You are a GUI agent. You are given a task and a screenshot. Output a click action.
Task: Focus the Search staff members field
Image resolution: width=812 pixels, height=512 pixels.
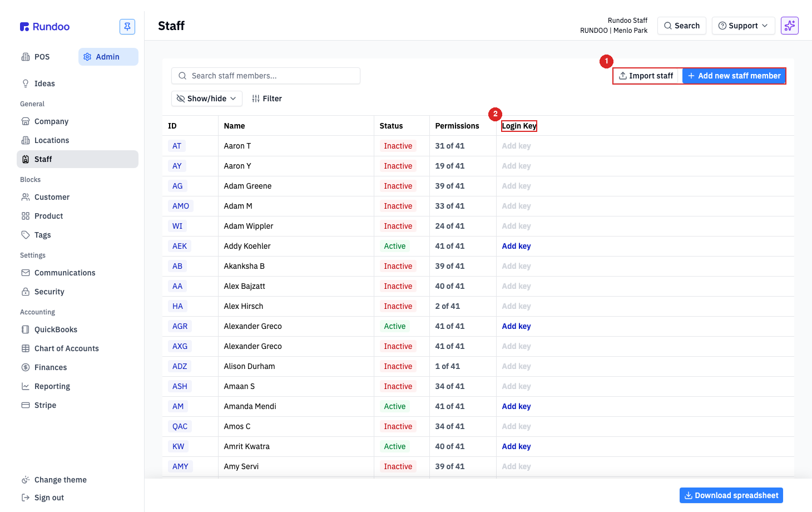[x=266, y=76]
